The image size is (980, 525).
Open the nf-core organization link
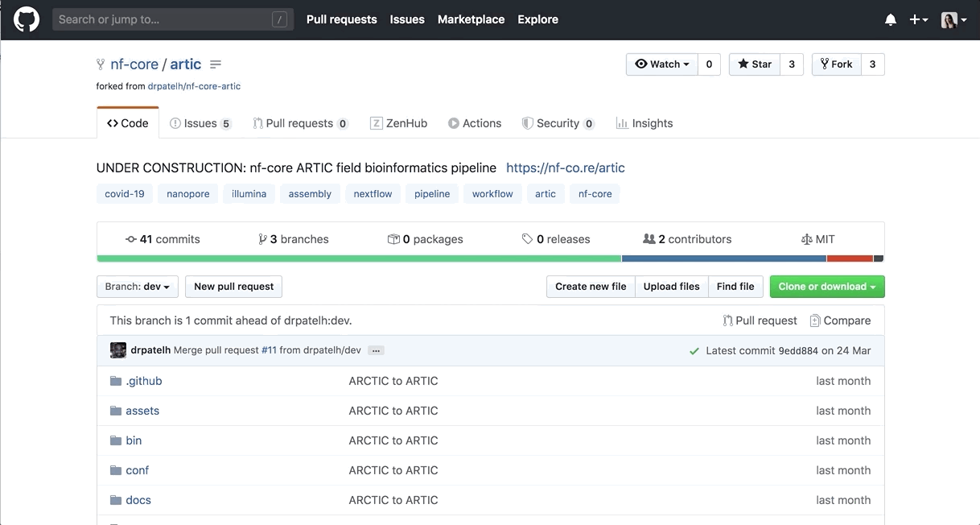[134, 64]
